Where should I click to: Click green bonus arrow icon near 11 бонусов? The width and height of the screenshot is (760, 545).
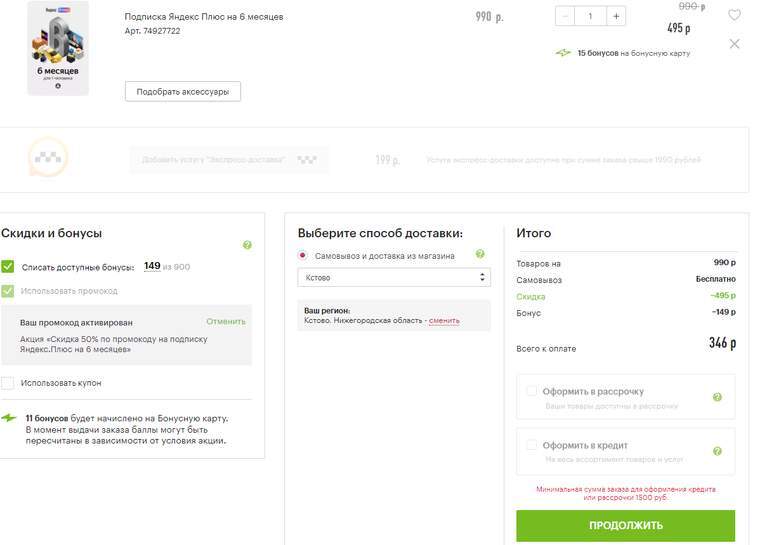pos(9,417)
